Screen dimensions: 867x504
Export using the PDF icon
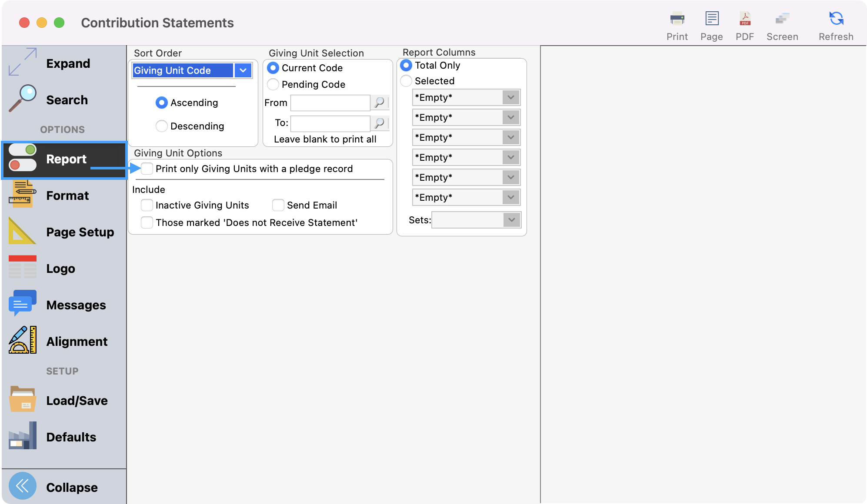(744, 19)
